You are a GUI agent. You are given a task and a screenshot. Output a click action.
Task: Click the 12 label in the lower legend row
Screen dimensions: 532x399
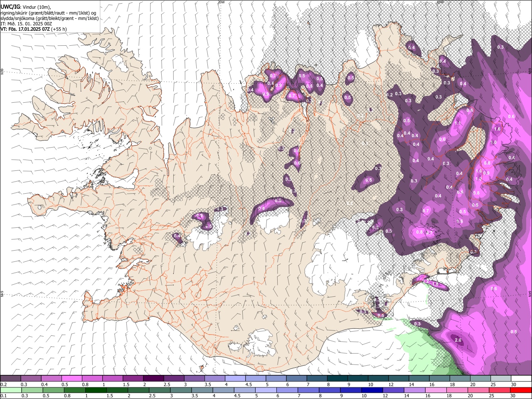tap(385, 396)
